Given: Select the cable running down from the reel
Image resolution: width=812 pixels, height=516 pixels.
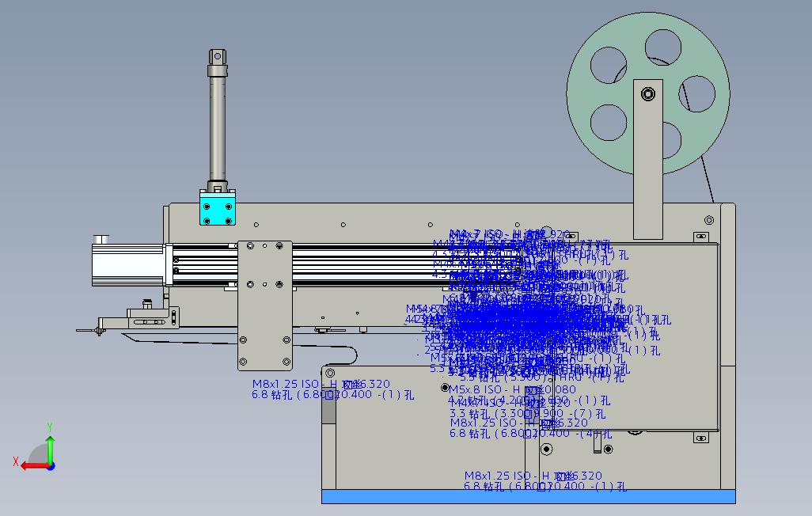Looking at the screenshot, I should coord(708,179).
